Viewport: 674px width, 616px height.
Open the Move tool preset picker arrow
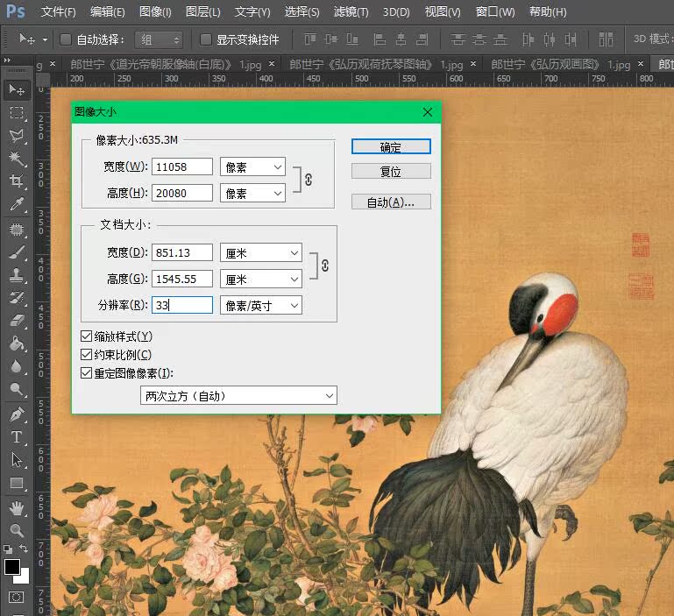pyautogui.click(x=45, y=40)
